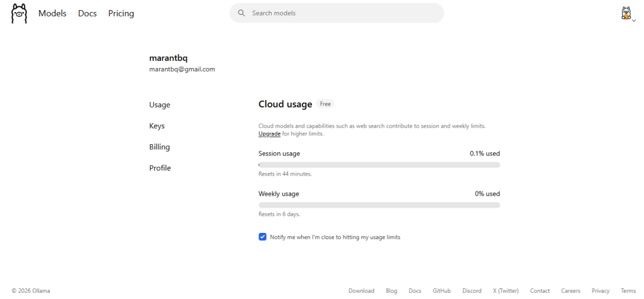Click the Weekly usage progress bar
The height and width of the screenshot is (299, 644).
coord(379,205)
